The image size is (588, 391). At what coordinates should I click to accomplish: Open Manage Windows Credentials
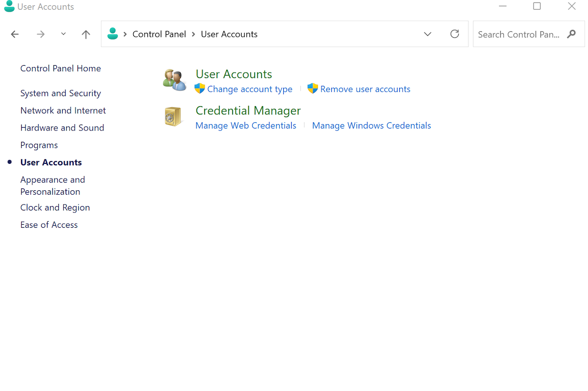click(371, 126)
